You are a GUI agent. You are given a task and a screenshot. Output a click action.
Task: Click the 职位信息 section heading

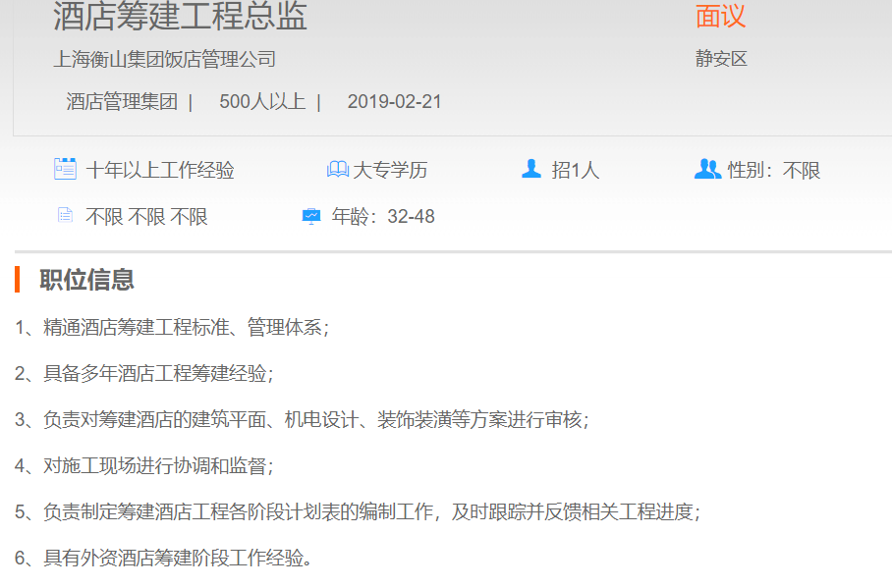[x=86, y=280]
